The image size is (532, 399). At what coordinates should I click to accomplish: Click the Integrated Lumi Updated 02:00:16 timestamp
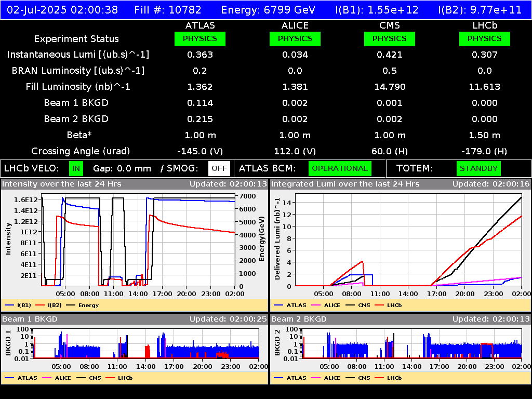coord(491,184)
